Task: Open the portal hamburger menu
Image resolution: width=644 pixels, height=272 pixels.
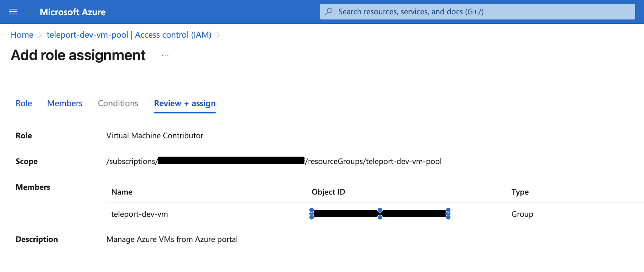Action: coord(13,12)
